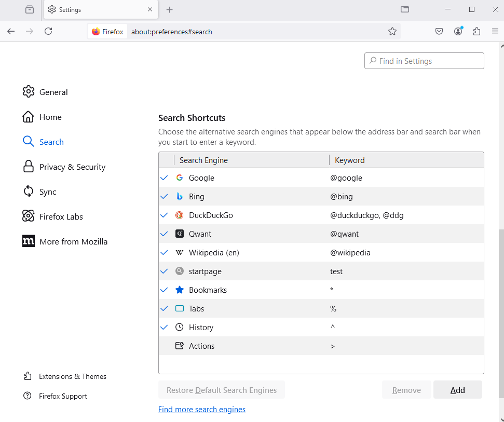Open the Firefox Support link
Screen dimensions: 504x422
(56, 396)
